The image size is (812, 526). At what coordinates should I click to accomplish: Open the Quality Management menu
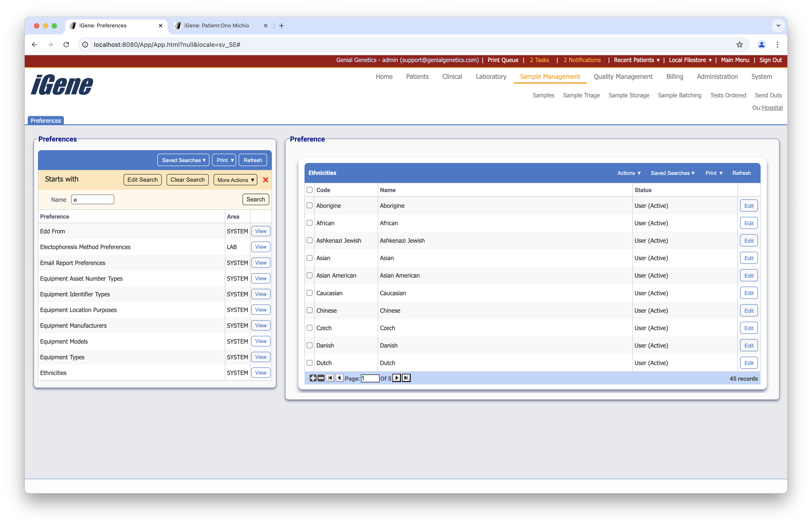[x=623, y=76]
